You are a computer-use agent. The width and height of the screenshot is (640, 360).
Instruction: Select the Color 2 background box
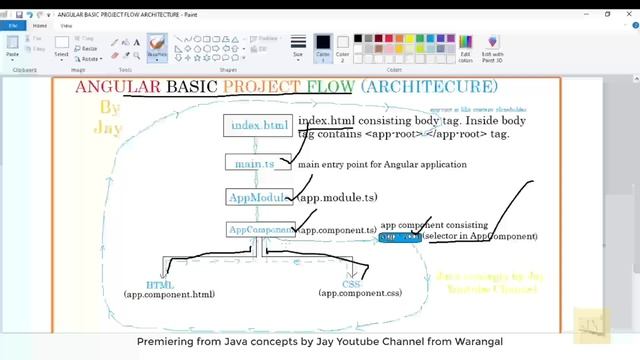(342, 48)
